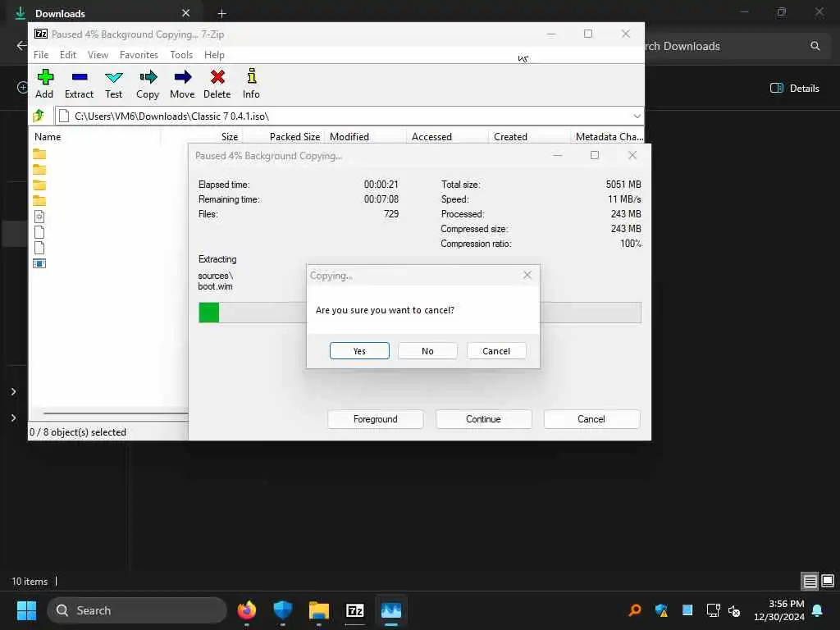Viewport: 840px width, 630px height.
Task: Click Cancel in the Copying confirmation dialog
Action: (x=496, y=351)
